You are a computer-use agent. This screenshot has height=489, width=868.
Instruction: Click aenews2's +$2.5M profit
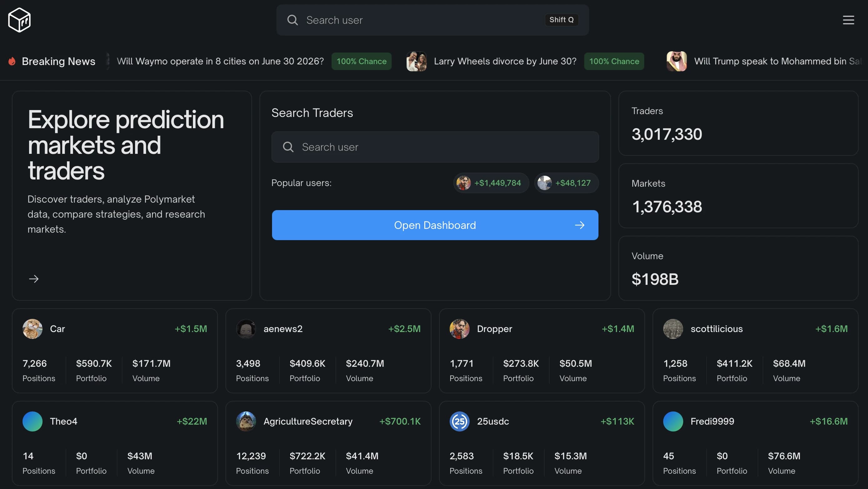(404, 329)
